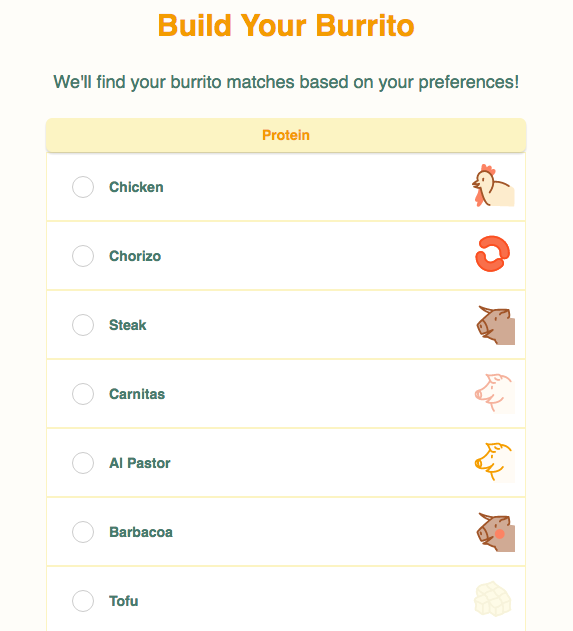Click the red chorizo sausage icon

493,254
